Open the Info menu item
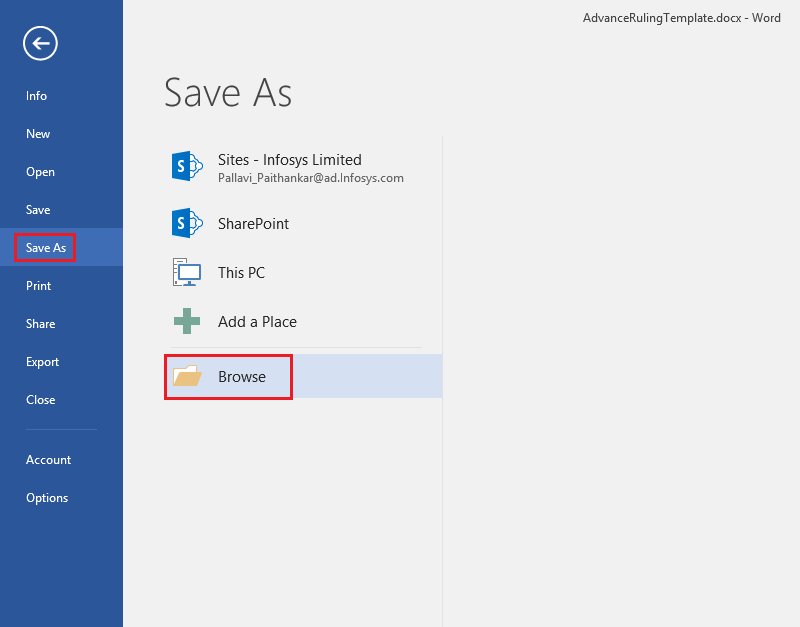The image size is (800, 627). click(x=61, y=96)
